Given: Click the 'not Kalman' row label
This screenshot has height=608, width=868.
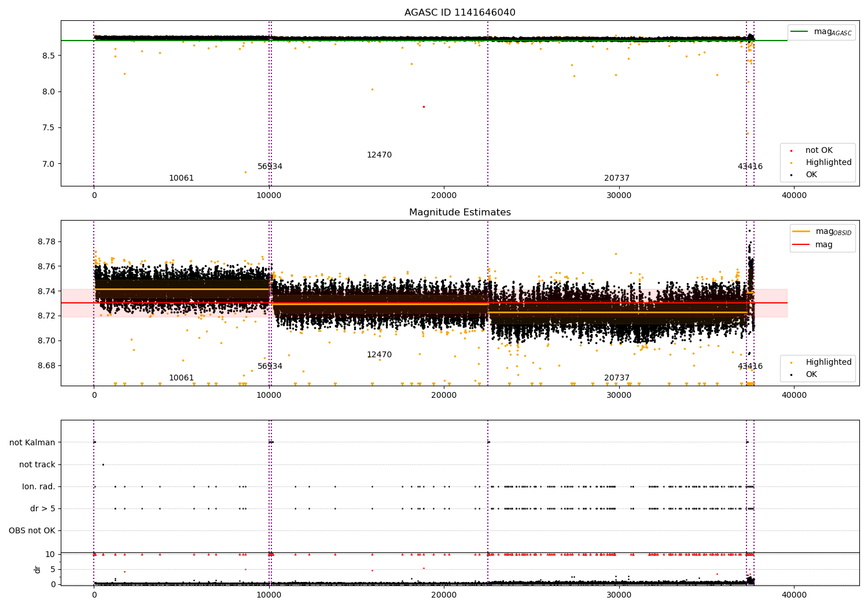Looking at the screenshot, I should [x=32, y=443].
